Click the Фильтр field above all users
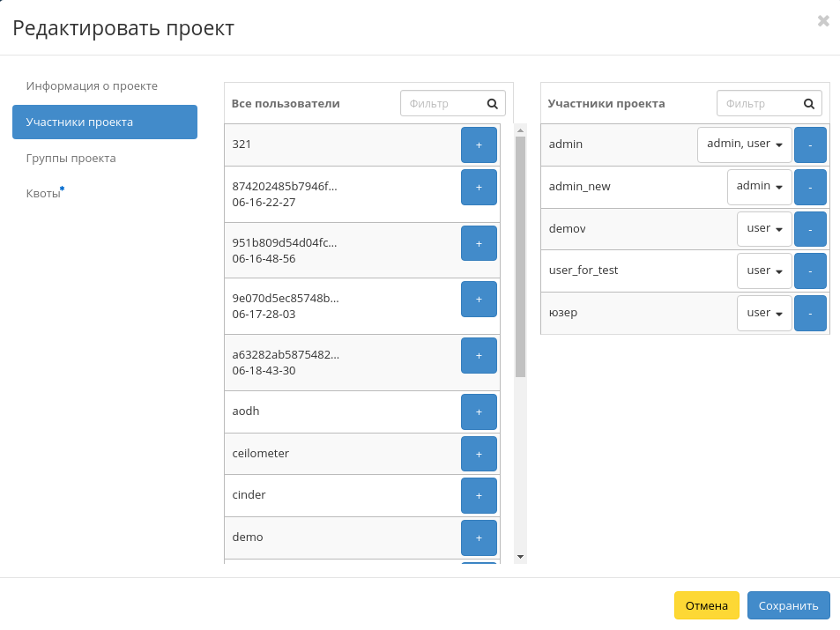This screenshot has width=840, height=630. click(445, 103)
